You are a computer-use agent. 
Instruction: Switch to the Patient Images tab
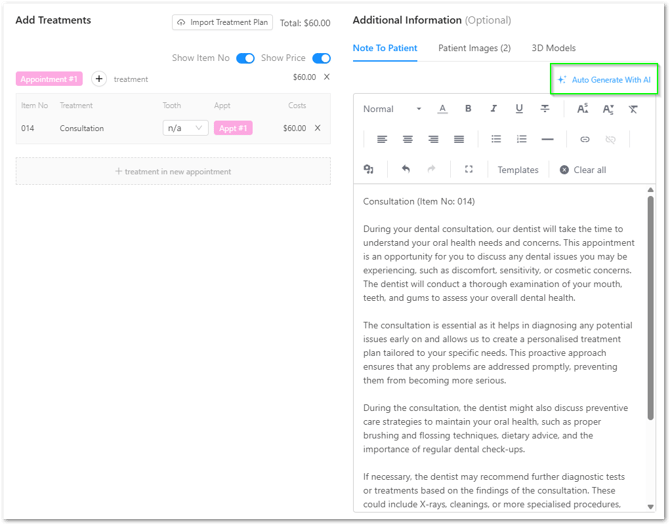(x=474, y=48)
